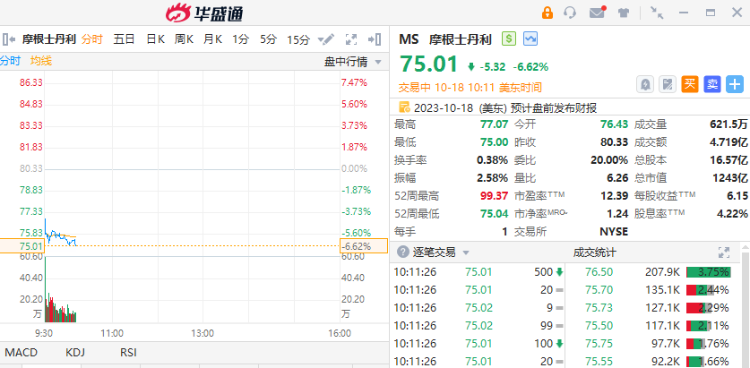
Task: Select the 分时 chart tab
Action: pyautogui.click(x=92, y=39)
